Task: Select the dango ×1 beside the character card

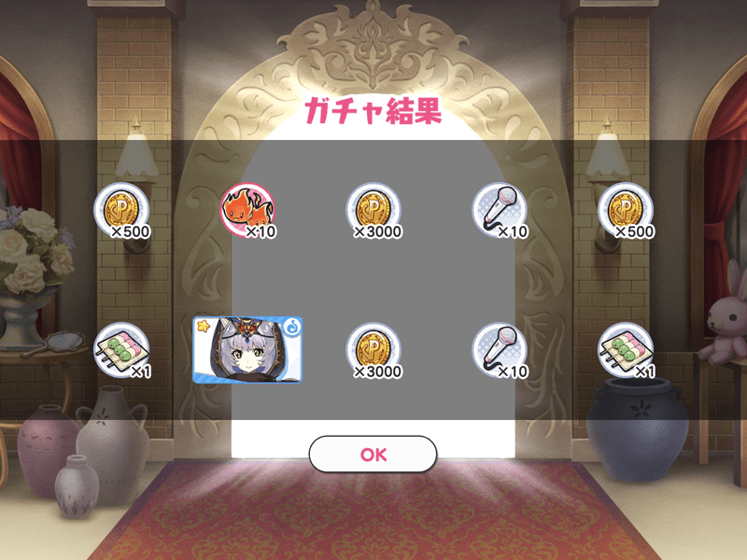Action: click(x=122, y=351)
